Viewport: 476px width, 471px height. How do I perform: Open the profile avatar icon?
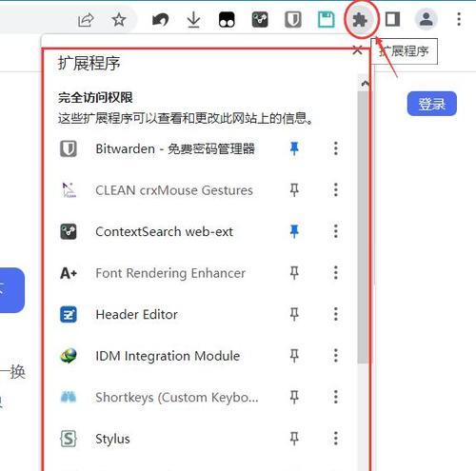(x=426, y=20)
